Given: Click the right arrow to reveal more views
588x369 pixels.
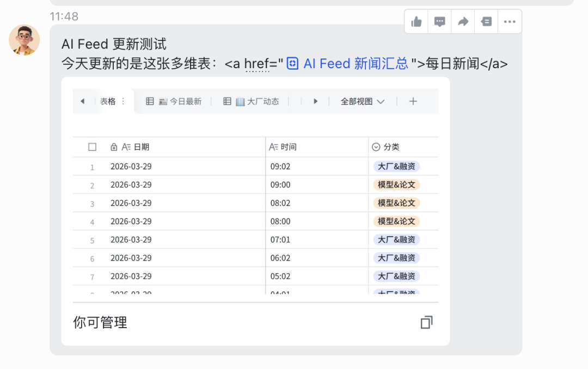Looking at the screenshot, I should pyautogui.click(x=316, y=101).
